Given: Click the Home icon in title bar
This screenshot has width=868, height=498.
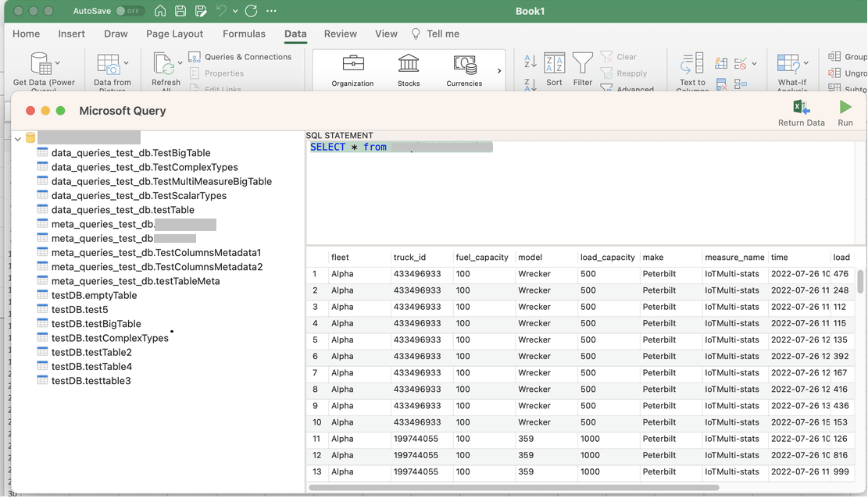Looking at the screenshot, I should [160, 10].
